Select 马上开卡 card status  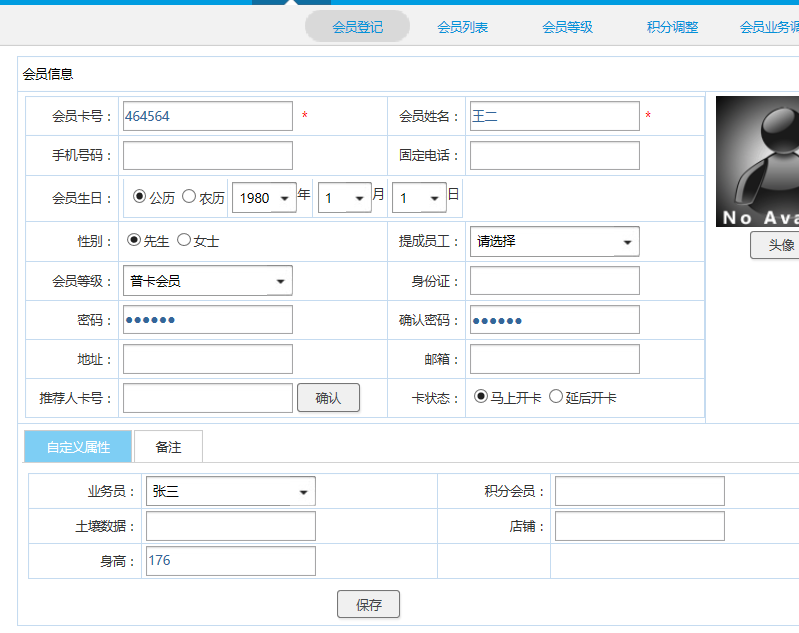[481, 396]
